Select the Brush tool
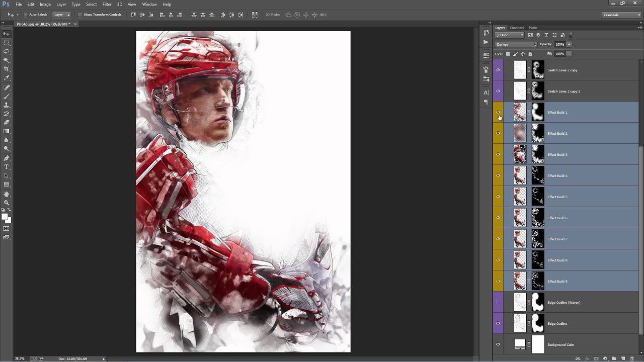The height and width of the screenshot is (362, 644). coord(7,96)
